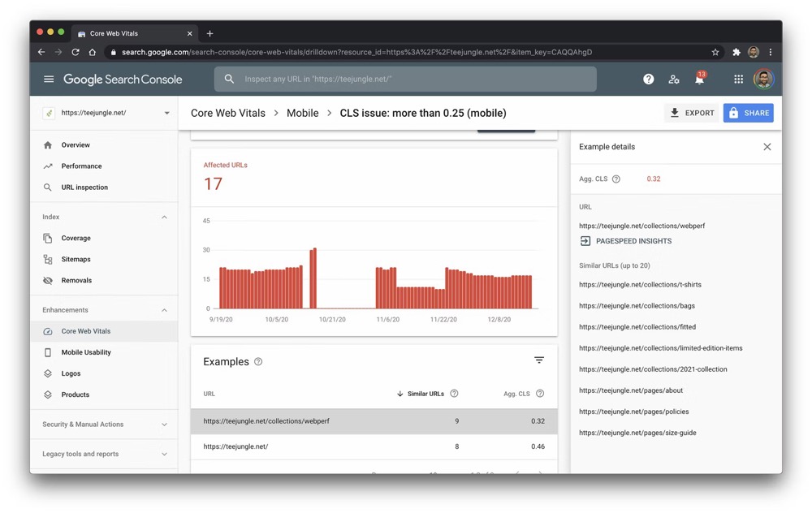The width and height of the screenshot is (812, 513).
Task: Click Mobile breadcrumb link
Action: point(302,113)
